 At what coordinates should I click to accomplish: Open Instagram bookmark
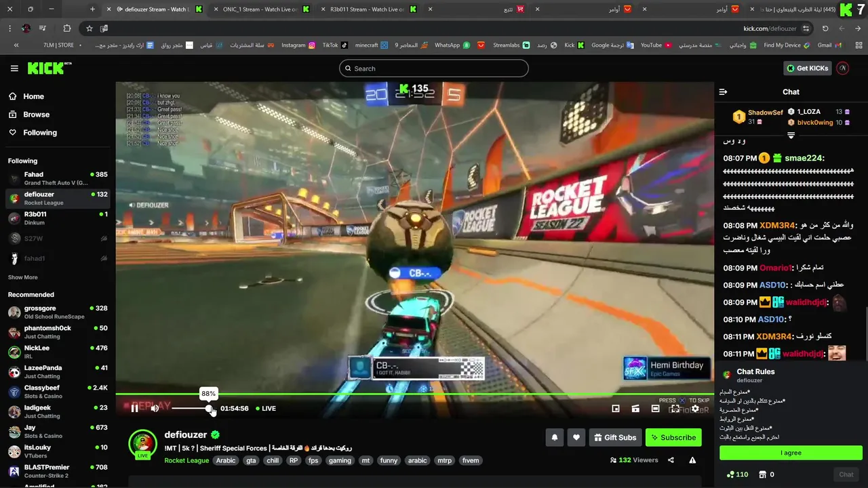(298, 45)
